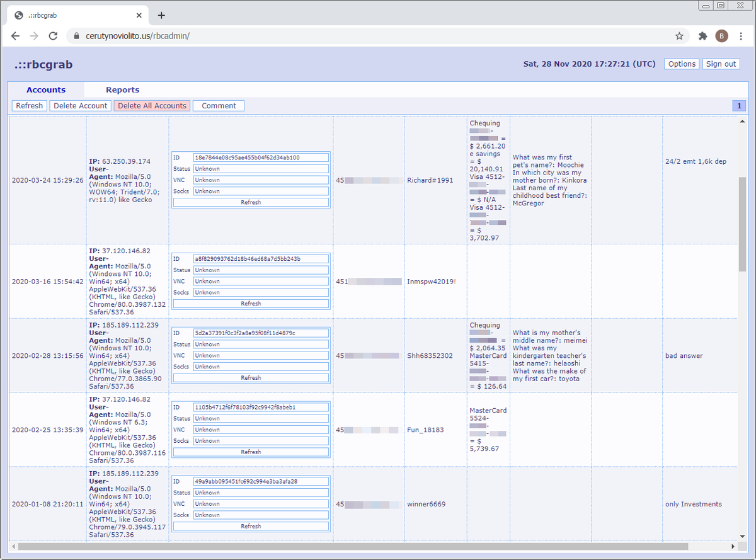Screen dimensions: 756x560
Task: Click the Sign out button
Action: point(721,64)
